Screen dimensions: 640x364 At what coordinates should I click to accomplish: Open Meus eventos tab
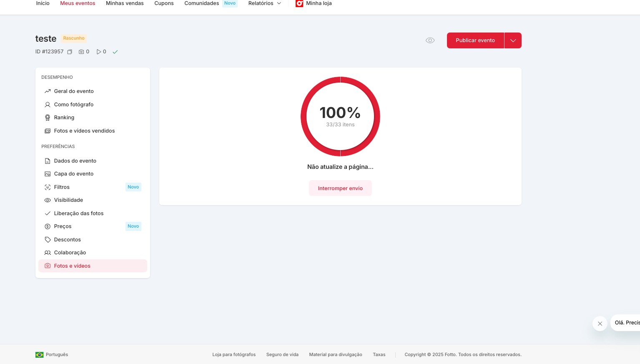(x=78, y=3)
